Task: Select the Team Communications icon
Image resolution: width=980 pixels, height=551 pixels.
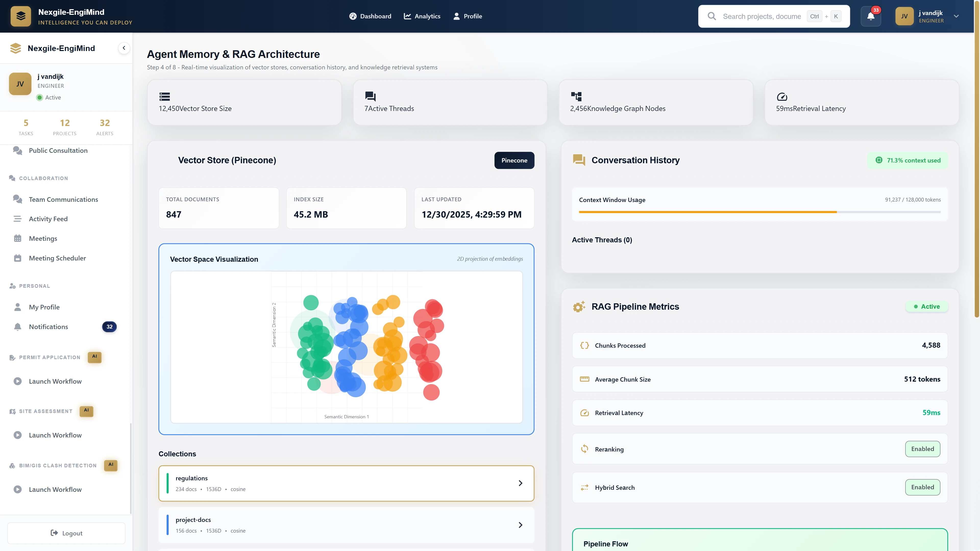Action: (17, 199)
